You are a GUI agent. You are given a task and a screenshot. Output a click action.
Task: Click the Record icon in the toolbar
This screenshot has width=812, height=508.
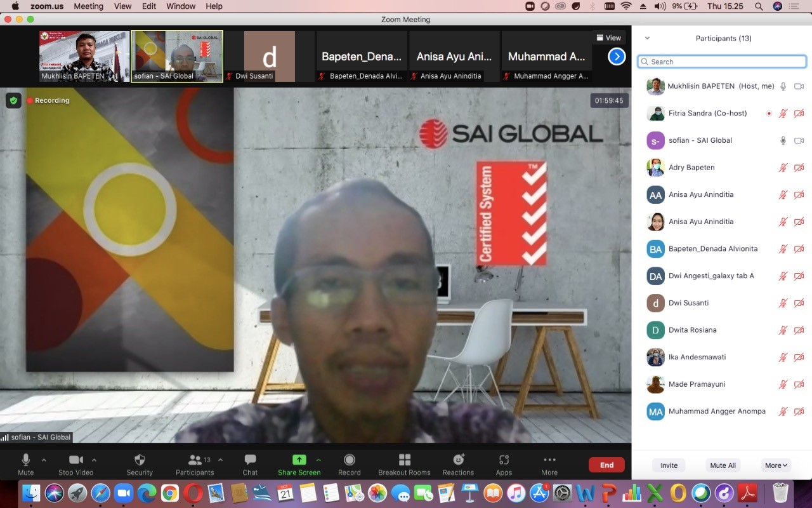click(349, 460)
